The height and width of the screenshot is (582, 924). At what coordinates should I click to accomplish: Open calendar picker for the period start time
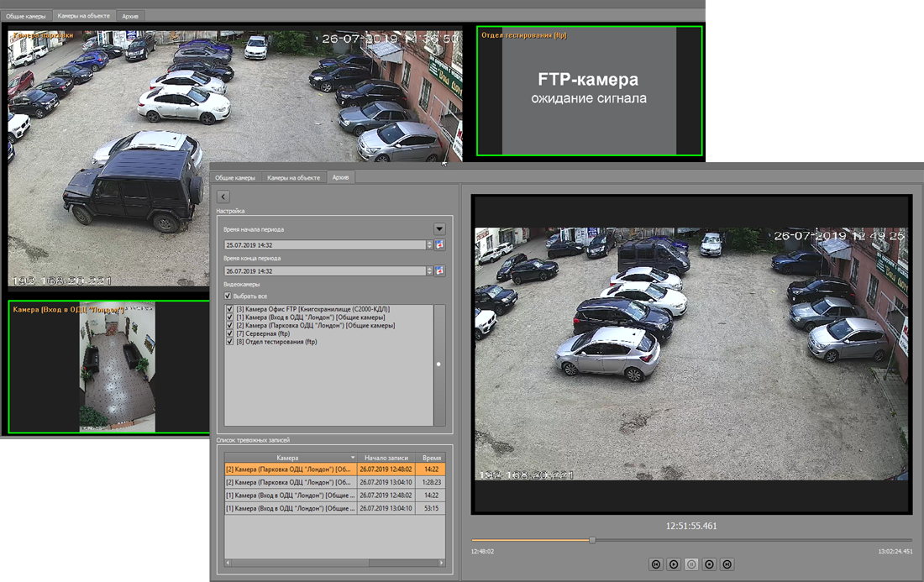440,245
